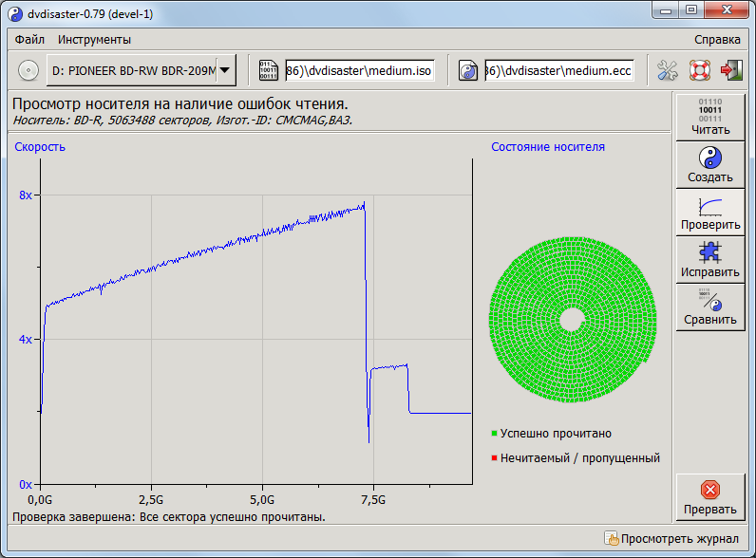The image size is (756, 558).
Task: Click the medium.iso path input field
Action: point(359,70)
